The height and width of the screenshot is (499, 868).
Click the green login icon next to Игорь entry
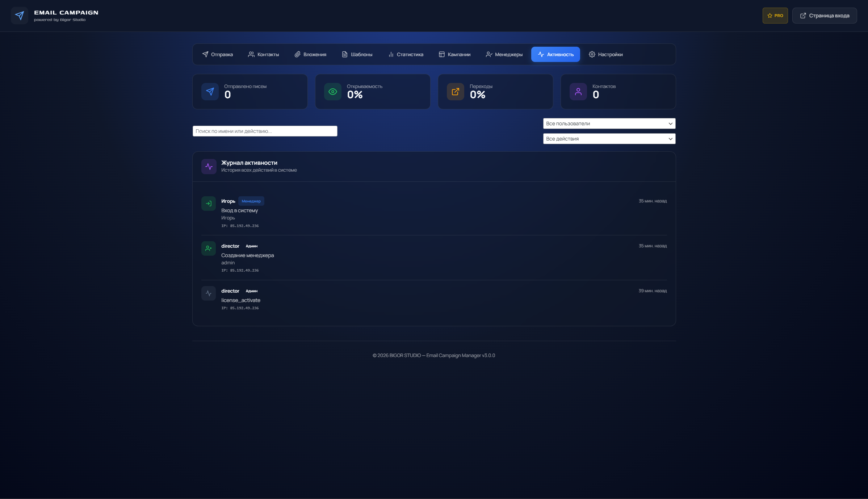(x=208, y=203)
